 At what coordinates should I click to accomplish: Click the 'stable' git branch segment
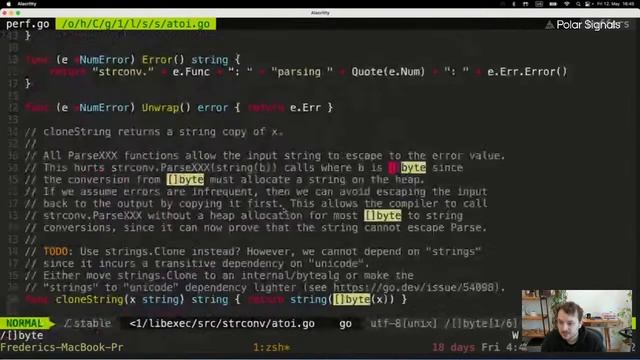(x=88, y=323)
